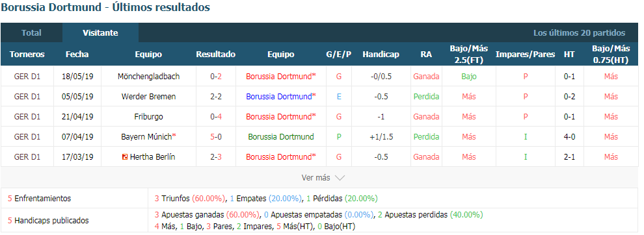Click the Handicap column header
Screen dimensions: 644x235
point(381,54)
